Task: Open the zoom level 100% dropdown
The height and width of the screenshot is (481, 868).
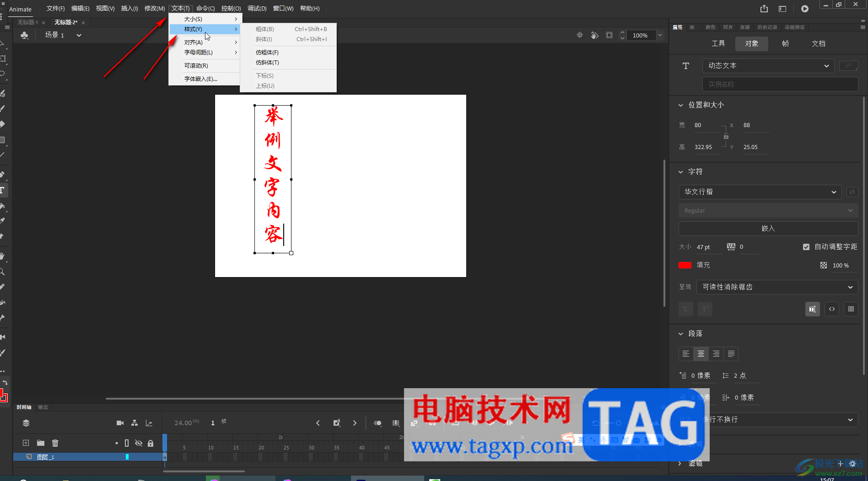Action: coord(660,35)
